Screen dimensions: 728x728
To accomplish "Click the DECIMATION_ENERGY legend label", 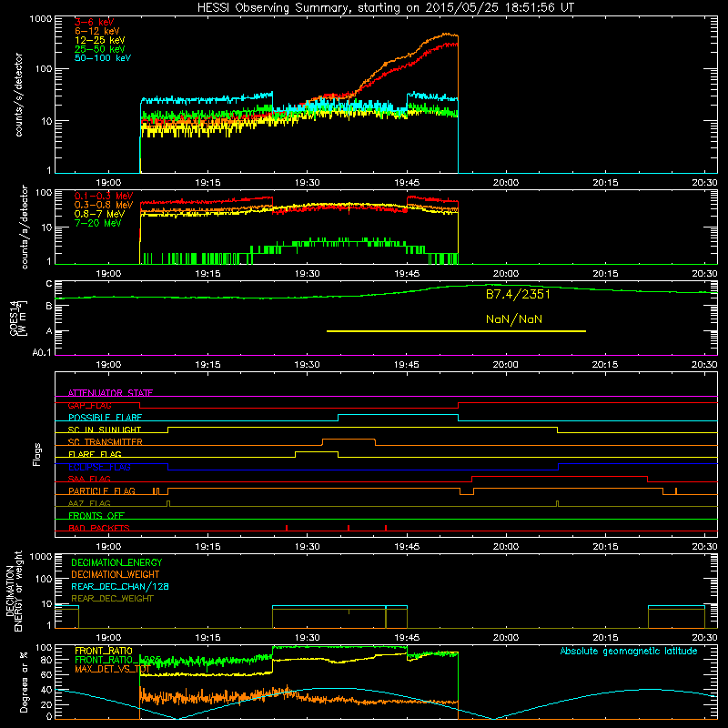I will pyautogui.click(x=116, y=562).
